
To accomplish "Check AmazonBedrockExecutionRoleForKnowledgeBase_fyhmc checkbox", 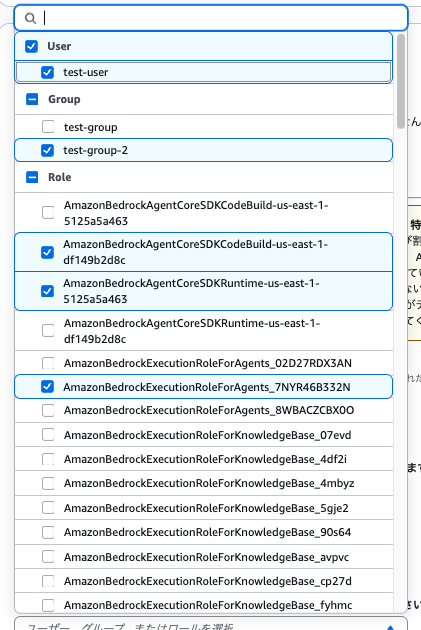I will coord(48,605).
